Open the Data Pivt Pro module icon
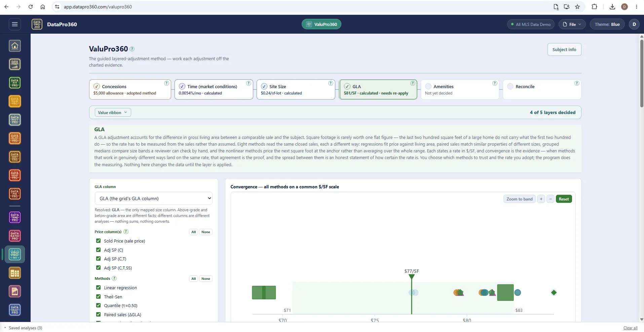Image resolution: width=644 pixels, height=332 pixels. click(x=15, y=120)
